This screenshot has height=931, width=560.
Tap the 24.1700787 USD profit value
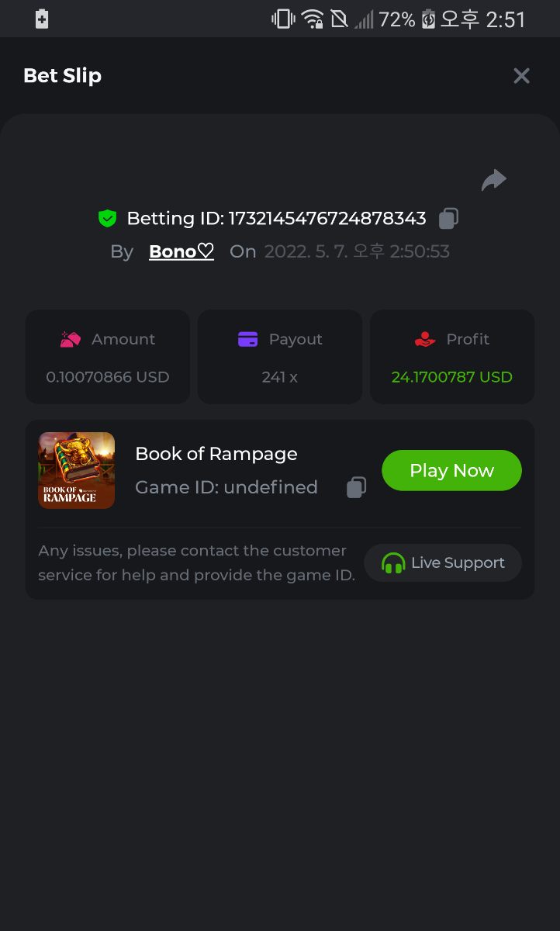(451, 377)
